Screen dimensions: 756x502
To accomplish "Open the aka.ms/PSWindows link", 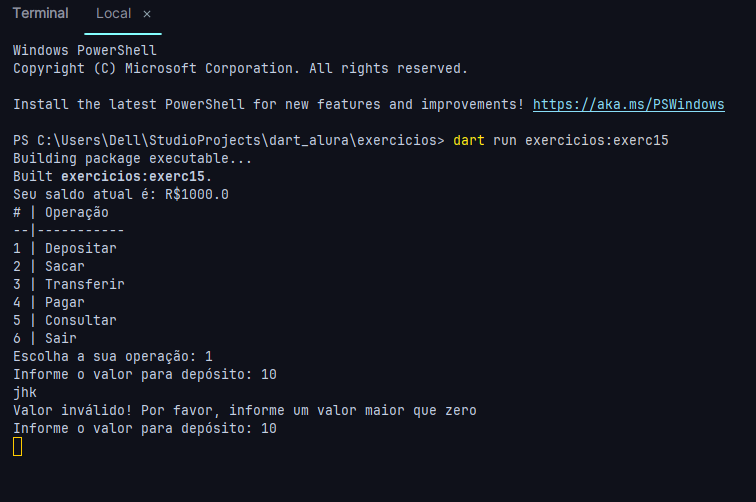I will click(628, 104).
